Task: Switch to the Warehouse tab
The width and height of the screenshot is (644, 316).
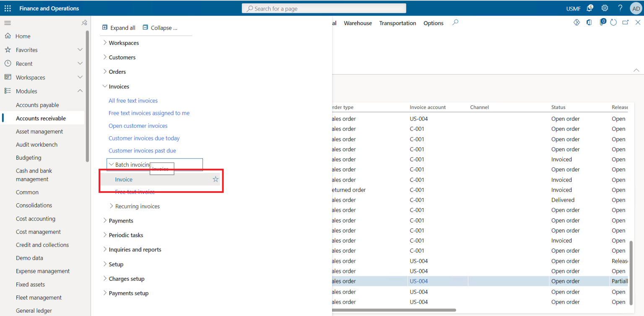Action: click(358, 23)
